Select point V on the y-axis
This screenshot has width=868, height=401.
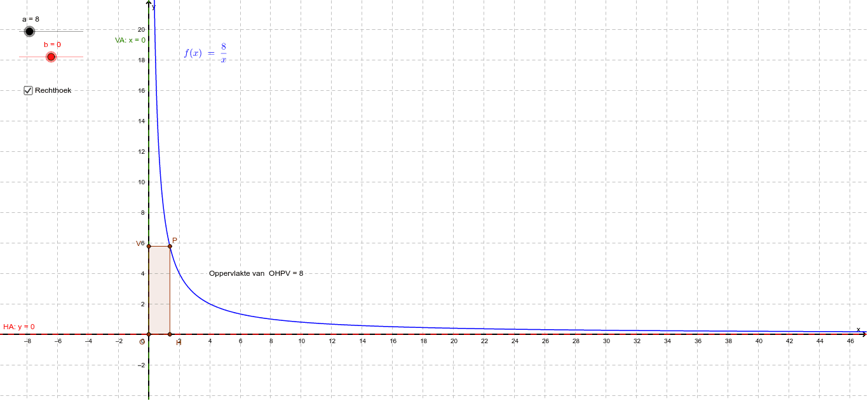(149, 246)
